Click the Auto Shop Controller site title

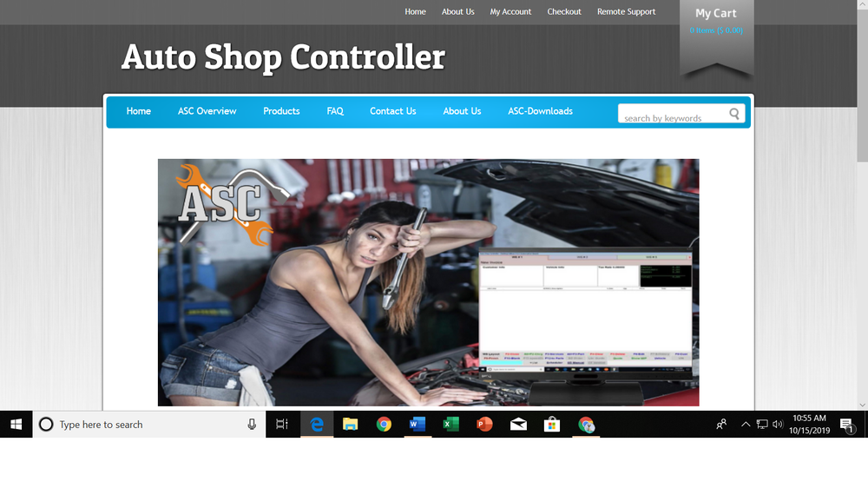(x=283, y=57)
